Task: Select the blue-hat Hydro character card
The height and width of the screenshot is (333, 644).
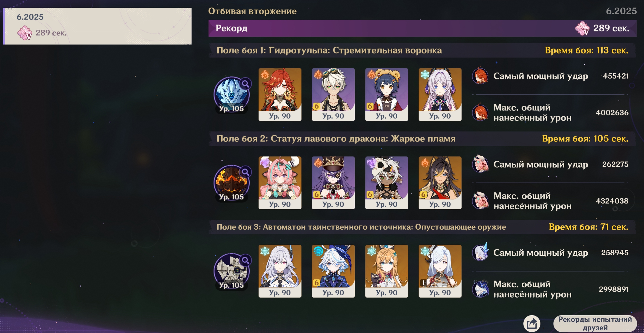Action: pos(333,271)
